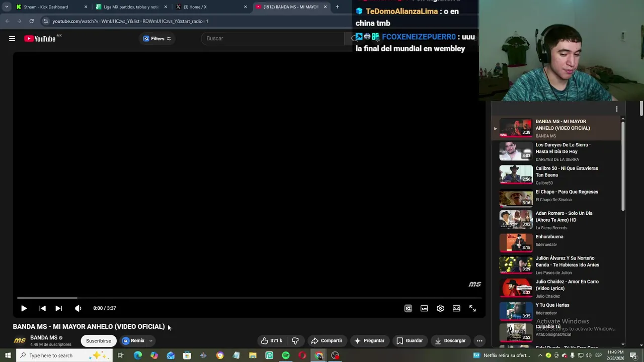The width and height of the screenshot is (644, 362).
Task: Skip to next video in player
Action: pyautogui.click(x=58, y=308)
